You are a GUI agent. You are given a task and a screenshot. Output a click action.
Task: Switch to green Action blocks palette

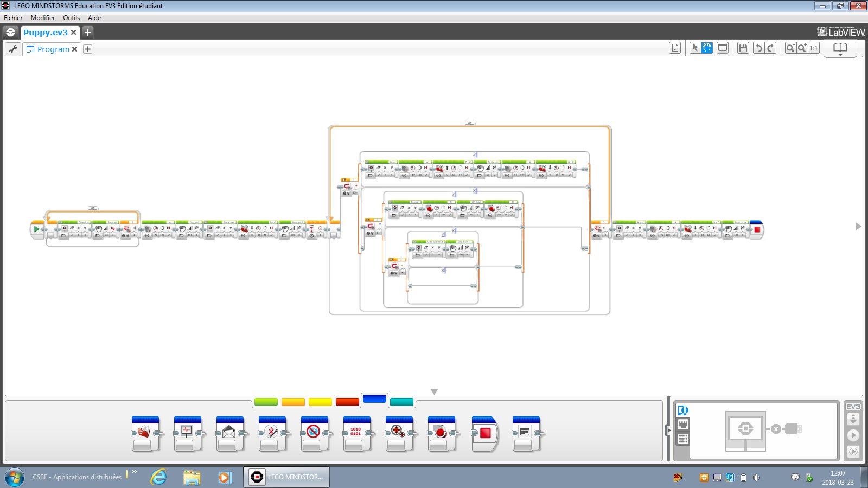[266, 402]
